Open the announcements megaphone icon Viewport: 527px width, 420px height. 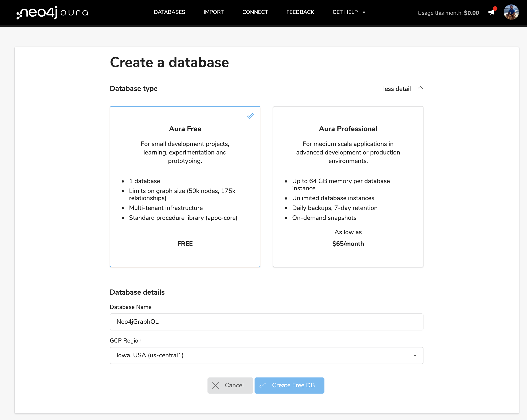491,13
